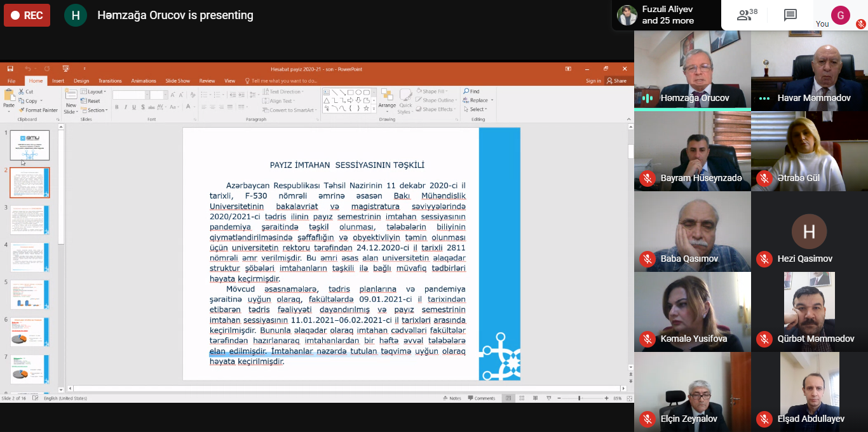Click the Share button in PowerPoint
Screen dimensions: 868x432
tap(616, 81)
